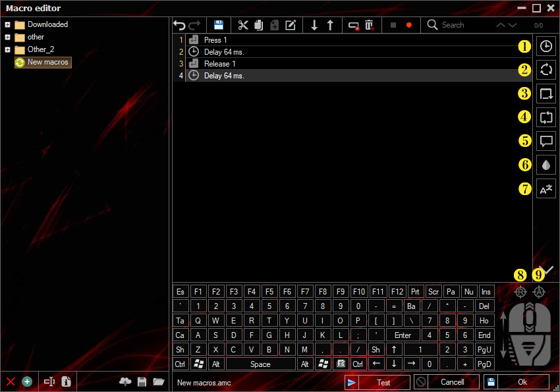Click the Test button
Image resolution: width=560 pixels, height=392 pixels.
377,382
